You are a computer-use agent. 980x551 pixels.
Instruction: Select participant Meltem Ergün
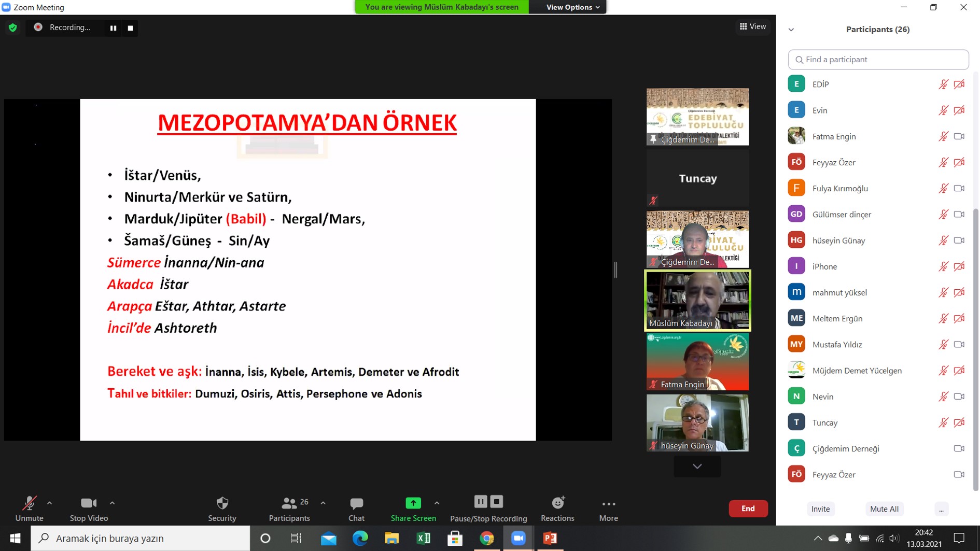pos(877,318)
